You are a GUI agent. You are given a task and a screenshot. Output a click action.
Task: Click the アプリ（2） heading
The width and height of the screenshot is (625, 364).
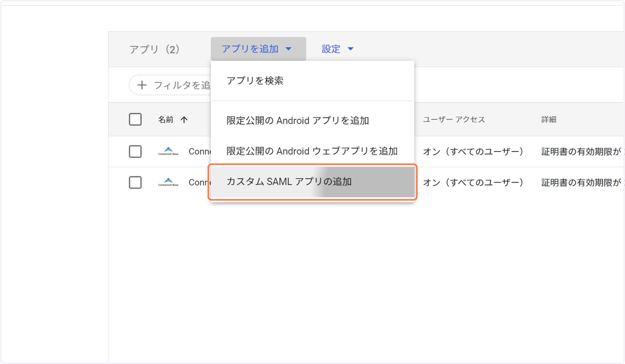(x=154, y=49)
